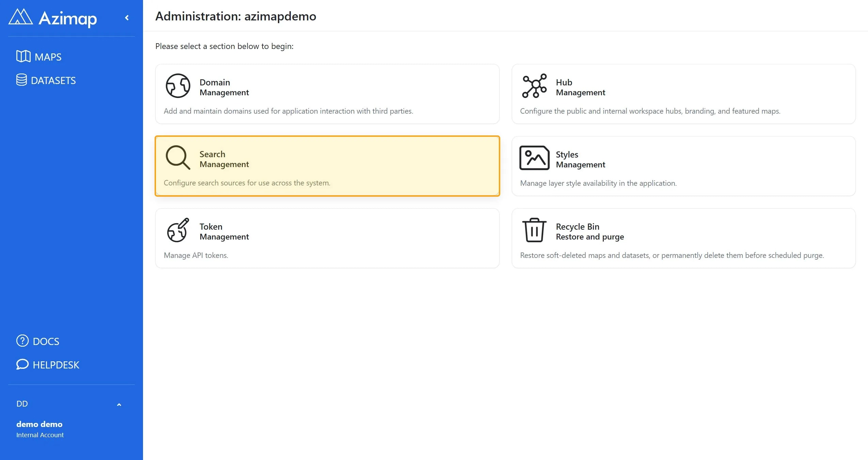The height and width of the screenshot is (460, 868).
Task: Click the Azimap mountain logo icon
Action: [20, 17]
